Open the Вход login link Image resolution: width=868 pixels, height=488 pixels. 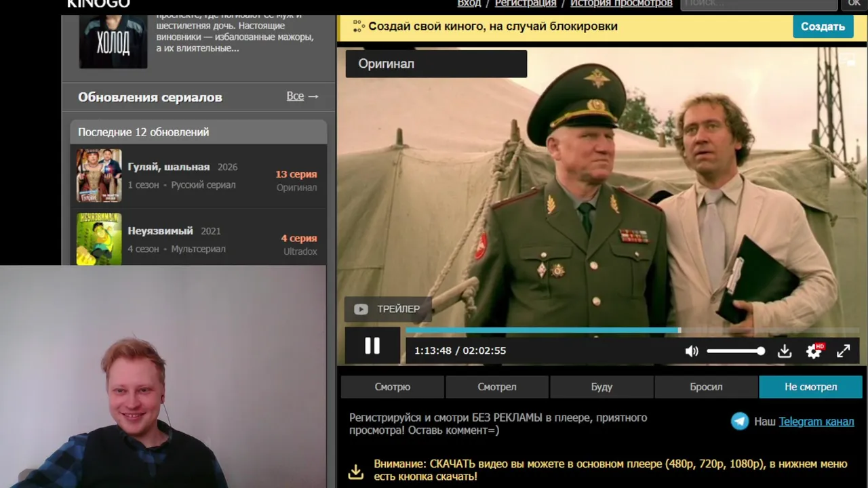pos(469,3)
